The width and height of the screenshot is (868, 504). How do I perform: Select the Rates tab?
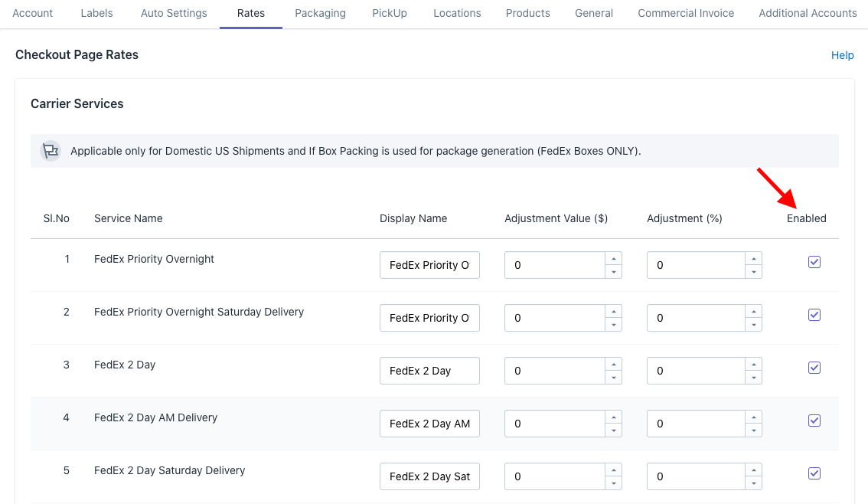pyautogui.click(x=251, y=13)
